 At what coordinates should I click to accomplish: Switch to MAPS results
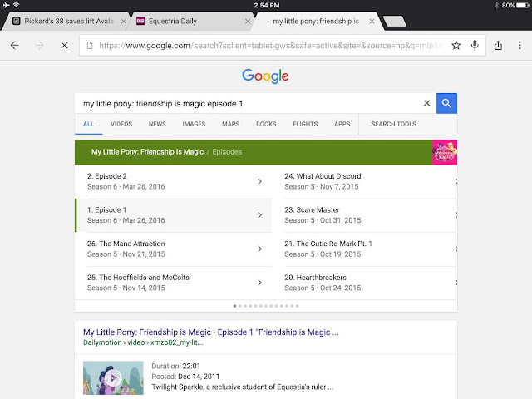pyautogui.click(x=231, y=124)
